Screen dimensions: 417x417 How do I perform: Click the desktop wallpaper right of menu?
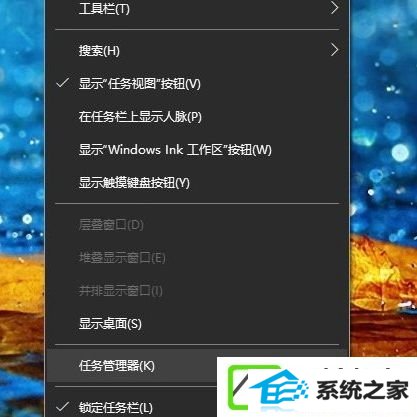point(383,167)
